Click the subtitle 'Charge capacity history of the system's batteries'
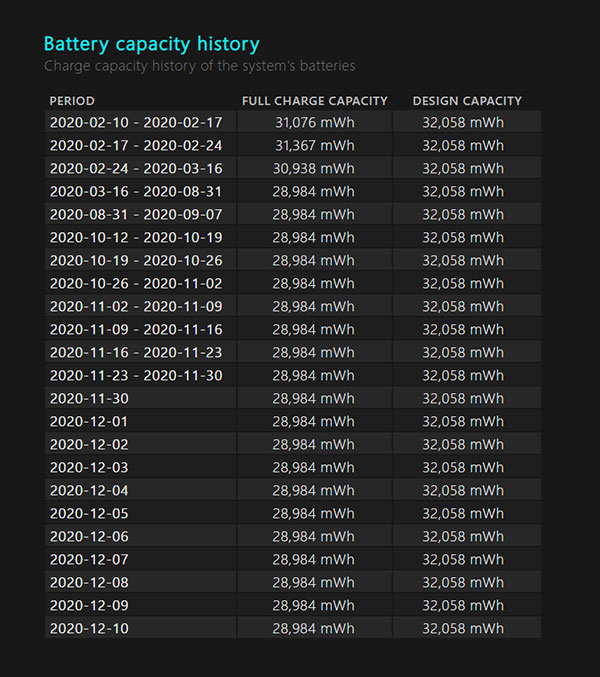Image resolution: width=600 pixels, height=677 pixels. click(x=199, y=66)
